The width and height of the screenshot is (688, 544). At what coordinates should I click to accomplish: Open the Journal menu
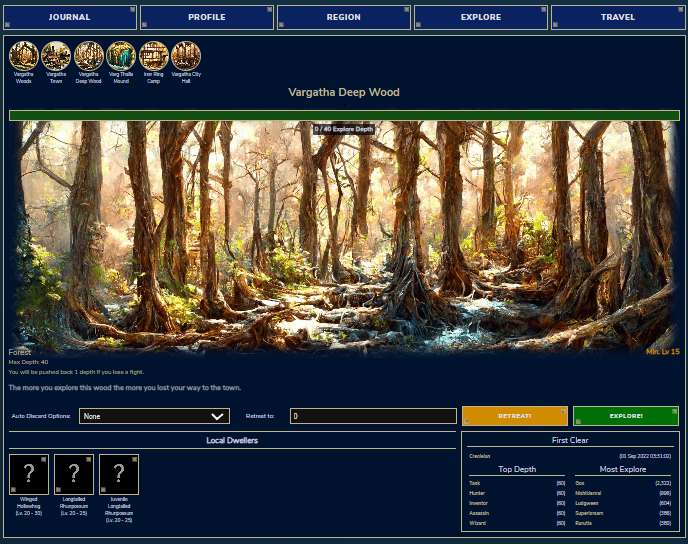tap(69, 17)
